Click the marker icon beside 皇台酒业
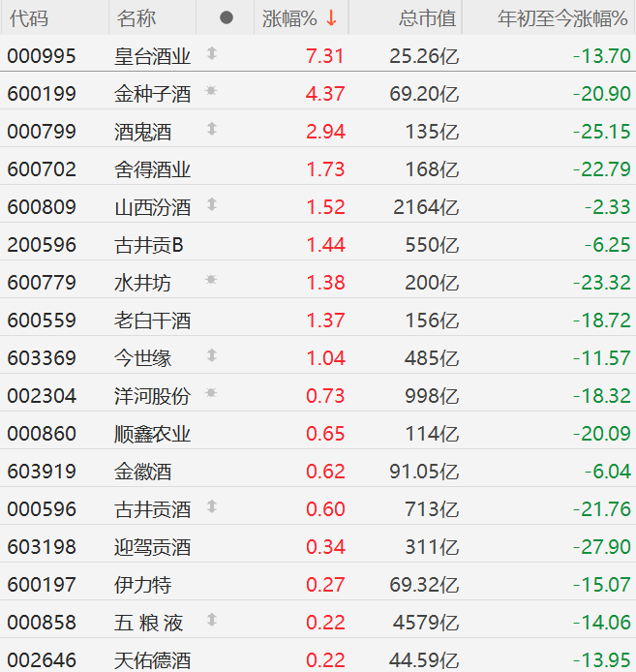Screen dimensions: 636x672 pyautogui.click(x=212, y=53)
